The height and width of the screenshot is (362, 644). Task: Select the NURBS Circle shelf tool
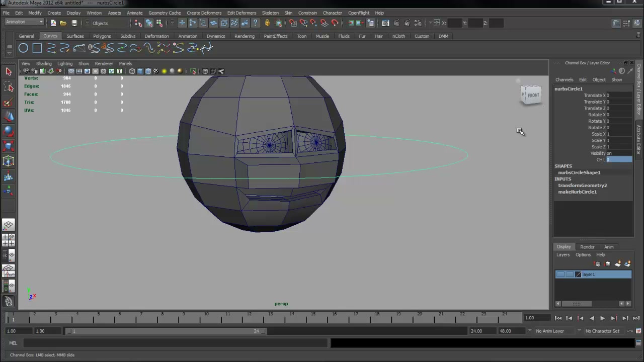point(23,48)
